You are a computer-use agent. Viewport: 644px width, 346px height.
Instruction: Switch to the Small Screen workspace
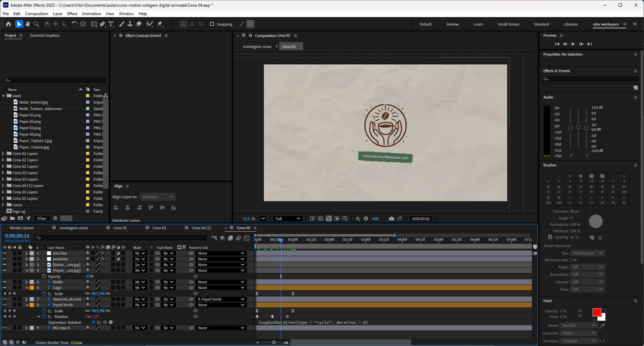click(508, 24)
